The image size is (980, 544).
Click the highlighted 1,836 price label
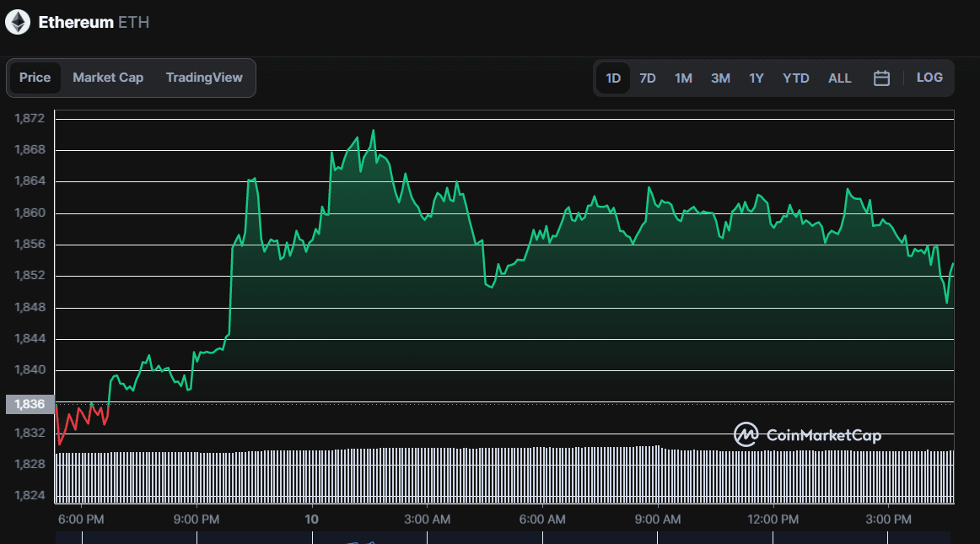tap(30, 404)
